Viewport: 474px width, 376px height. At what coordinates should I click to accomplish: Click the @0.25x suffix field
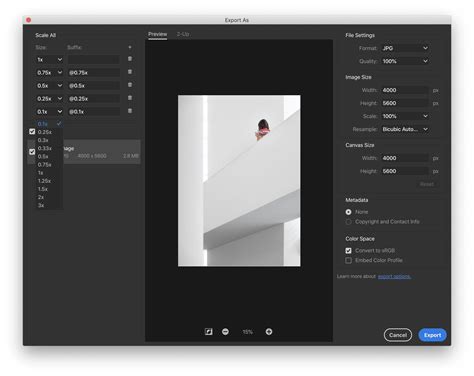tap(94, 99)
